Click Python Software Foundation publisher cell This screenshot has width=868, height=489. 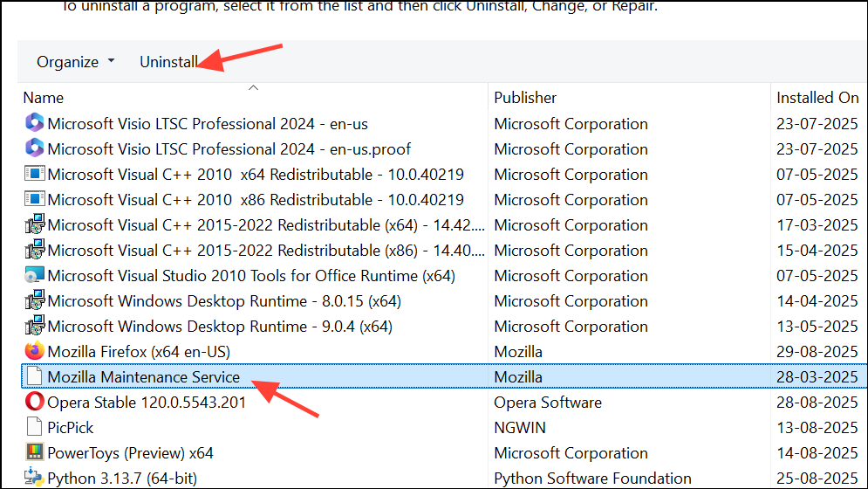click(592, 479)
